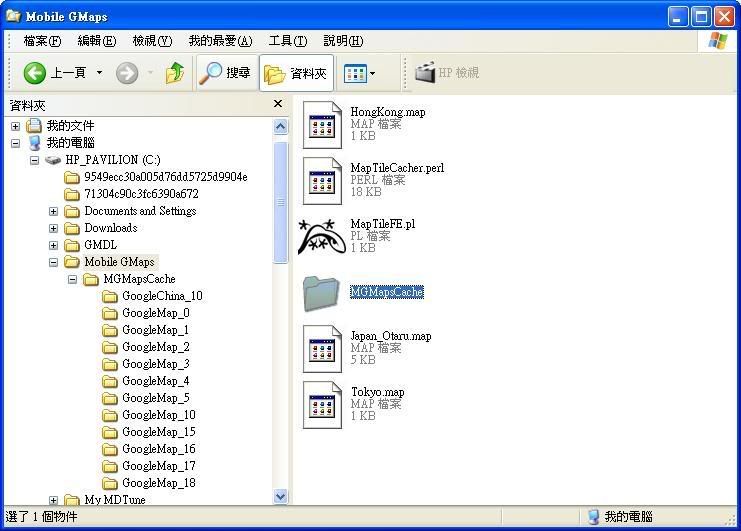The image size is (741, 531).
Task: Toggle the Folders (資料夾) pane button
Action: (x=296, y=73)
